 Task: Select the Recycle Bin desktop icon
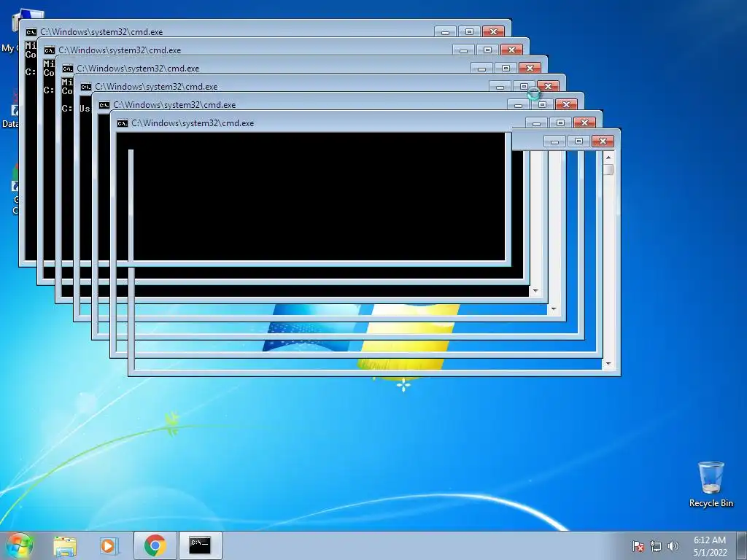tap(711, 484)
